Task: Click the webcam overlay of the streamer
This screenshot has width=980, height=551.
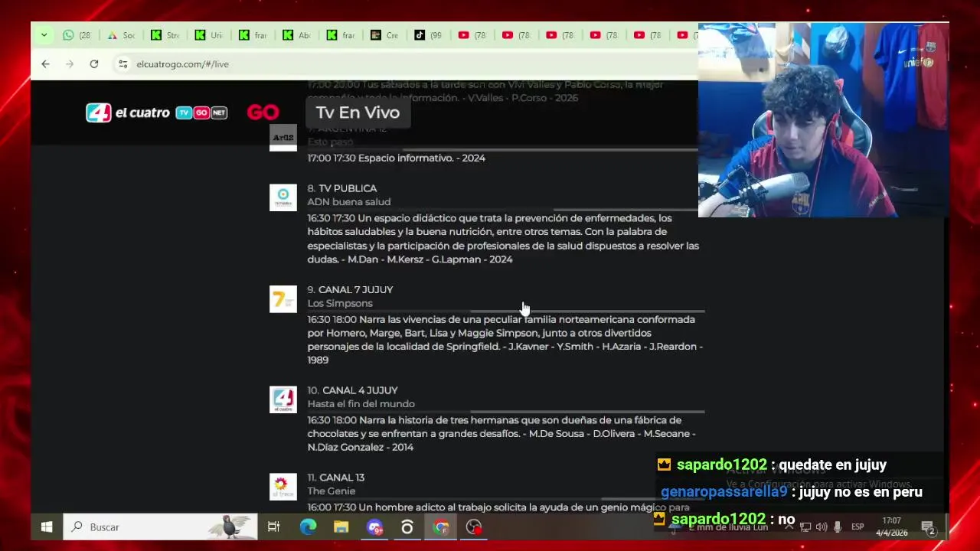Action: tap(823, 120)
